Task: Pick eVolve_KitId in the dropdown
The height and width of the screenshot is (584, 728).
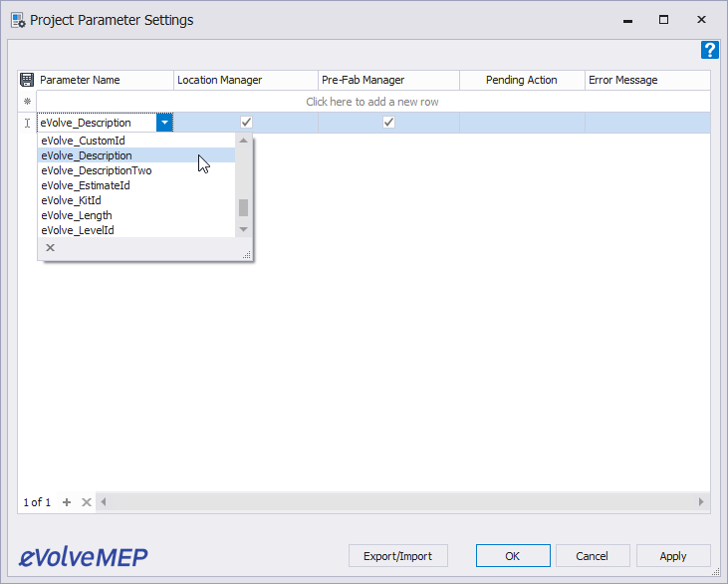Action: (x=136, y=200)
